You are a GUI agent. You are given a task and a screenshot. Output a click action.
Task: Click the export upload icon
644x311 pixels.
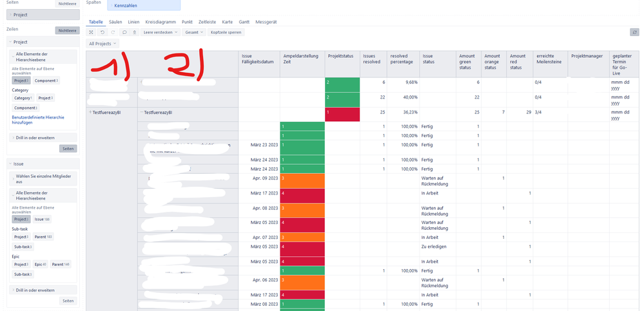point(135,32)
